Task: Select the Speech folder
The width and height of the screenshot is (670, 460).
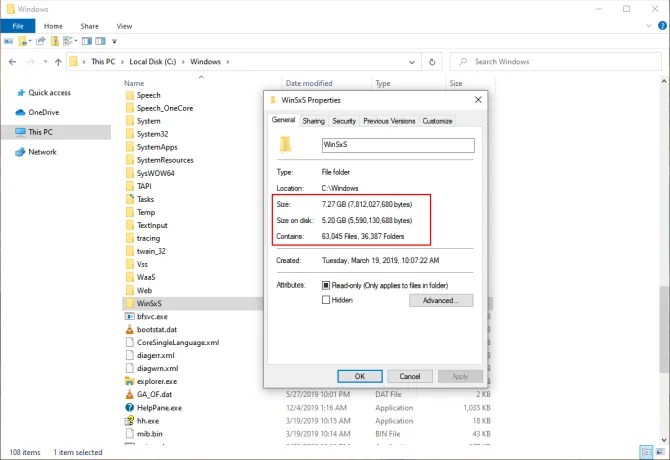Action: [x=148, y=95]
